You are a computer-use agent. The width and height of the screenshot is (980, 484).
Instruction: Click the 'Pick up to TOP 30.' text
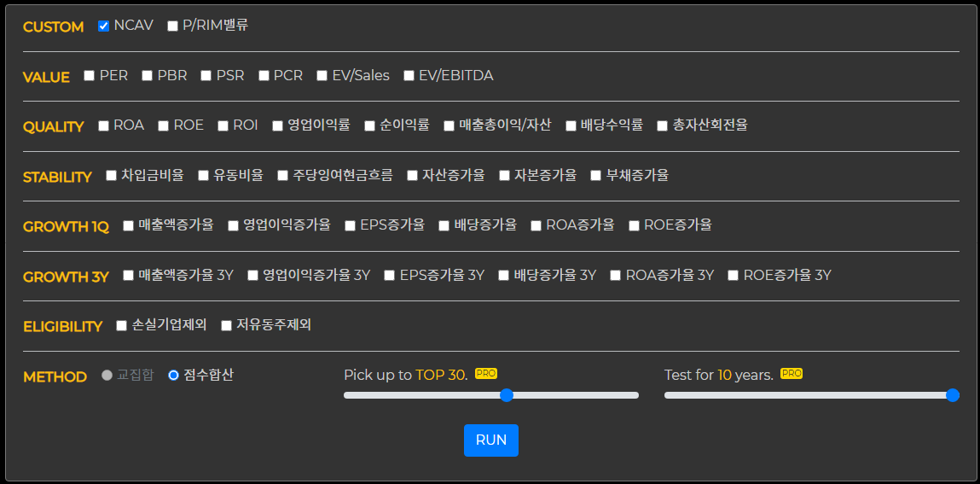click(x=406, y=376)
